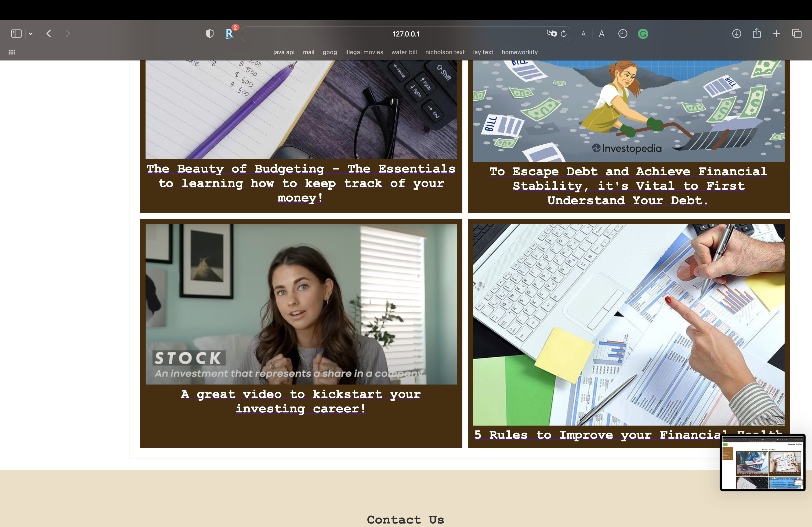Expand the sidebar dropdown chevron
The width and height of the screenshot is (812, 527).
[31, 33]
